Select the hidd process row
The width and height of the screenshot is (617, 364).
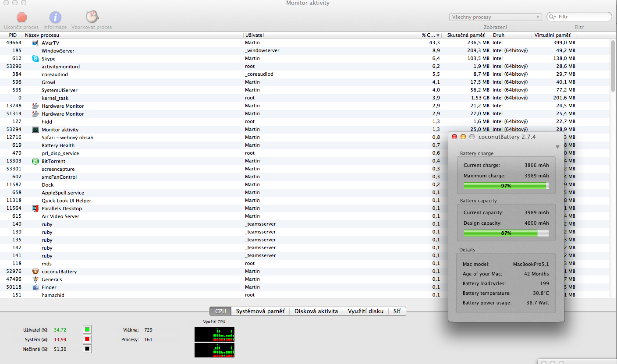[x=305, y=122]
